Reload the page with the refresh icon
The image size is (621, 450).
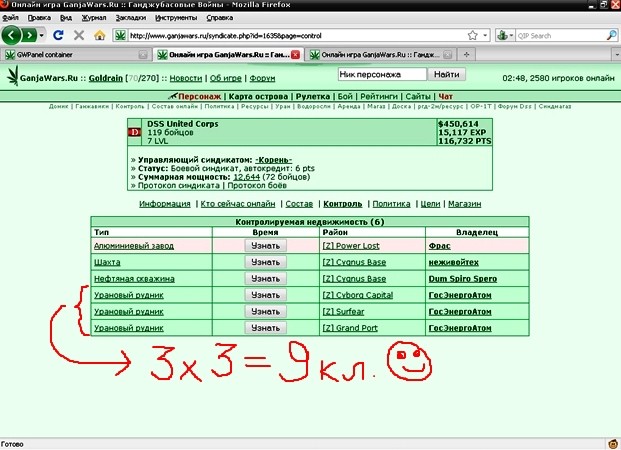pyautogui.click(x=58, y=35)
